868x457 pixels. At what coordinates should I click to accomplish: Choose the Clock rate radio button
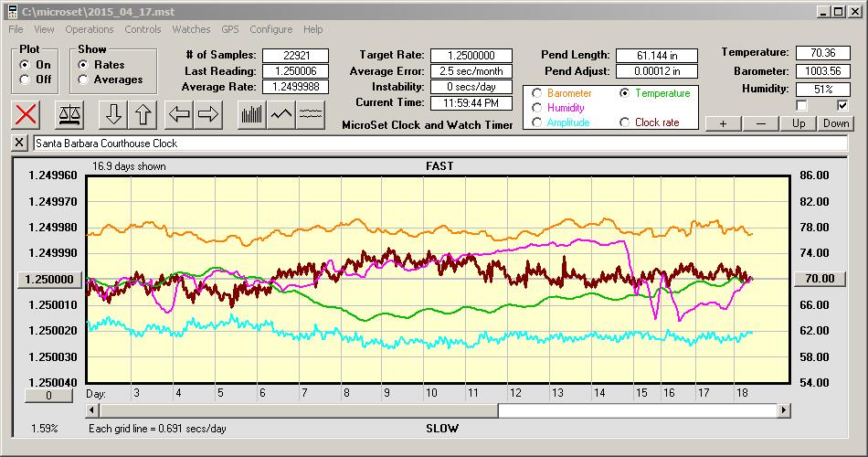pyautogui.click(x=624, y=122)
